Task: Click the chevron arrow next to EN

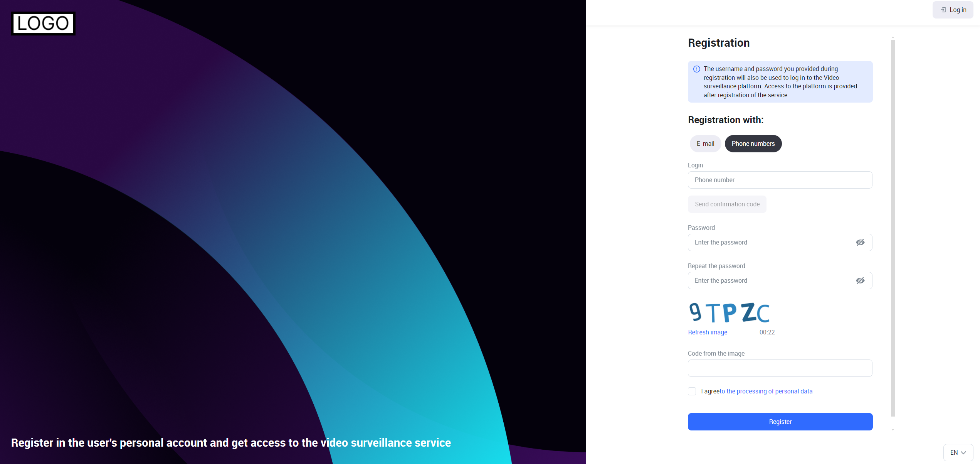Action: click(963, 453)
